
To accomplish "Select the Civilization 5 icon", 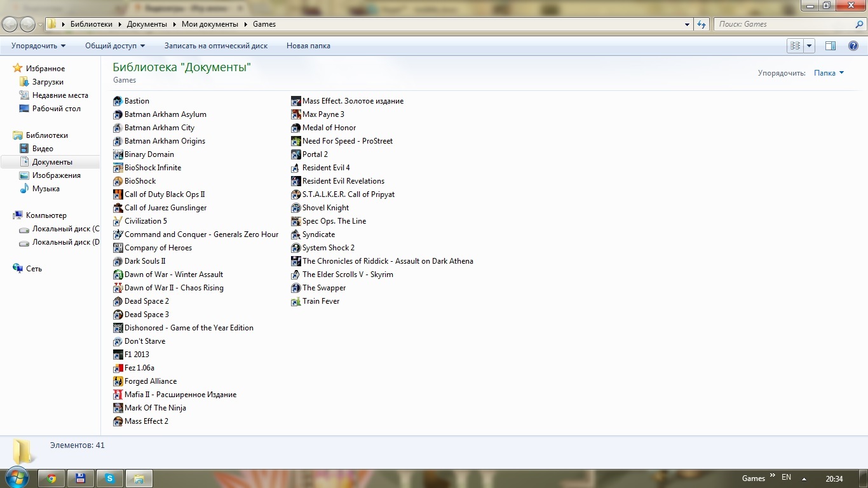I will [118, 221].
